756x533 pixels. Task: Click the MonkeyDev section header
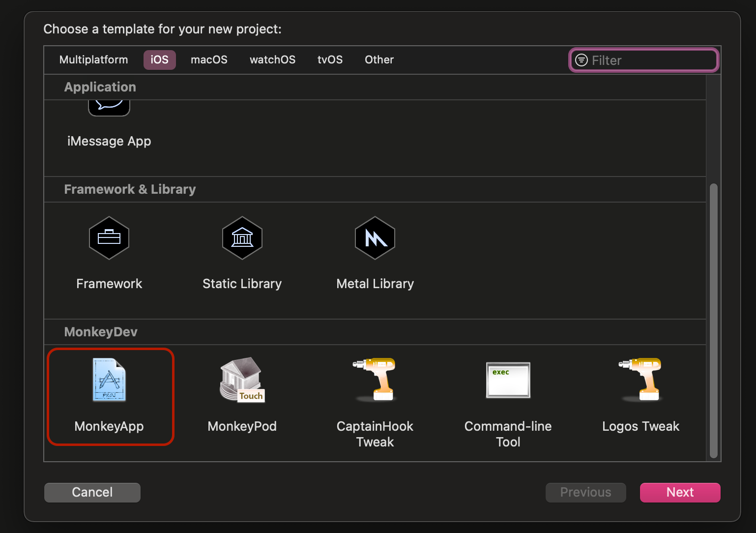click(101, 332)
